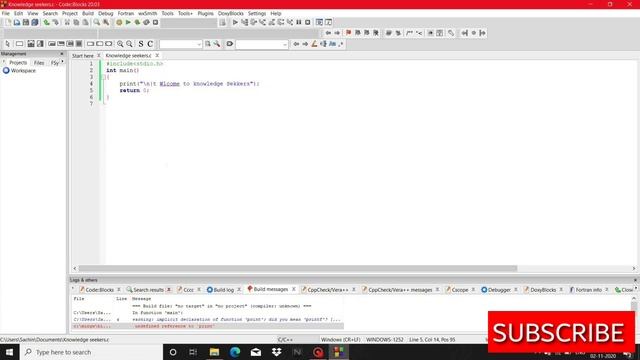Viewport: 640px width, 360px height.
Task: Click the Redo toolbar icon
Action: [56, 22]
